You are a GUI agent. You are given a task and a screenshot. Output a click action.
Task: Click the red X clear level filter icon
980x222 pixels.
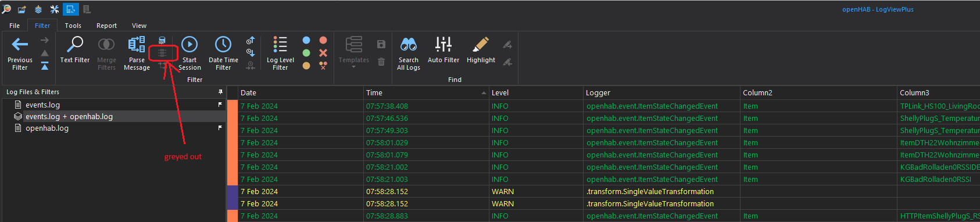click(x=323, y=53)
